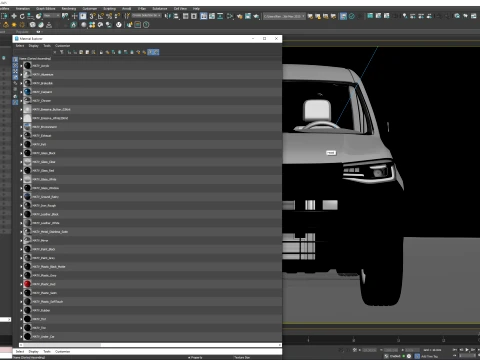480x360 pixels.
Task: Click the HKTV_Environment material thumbnail
Action: click(27, 127)
